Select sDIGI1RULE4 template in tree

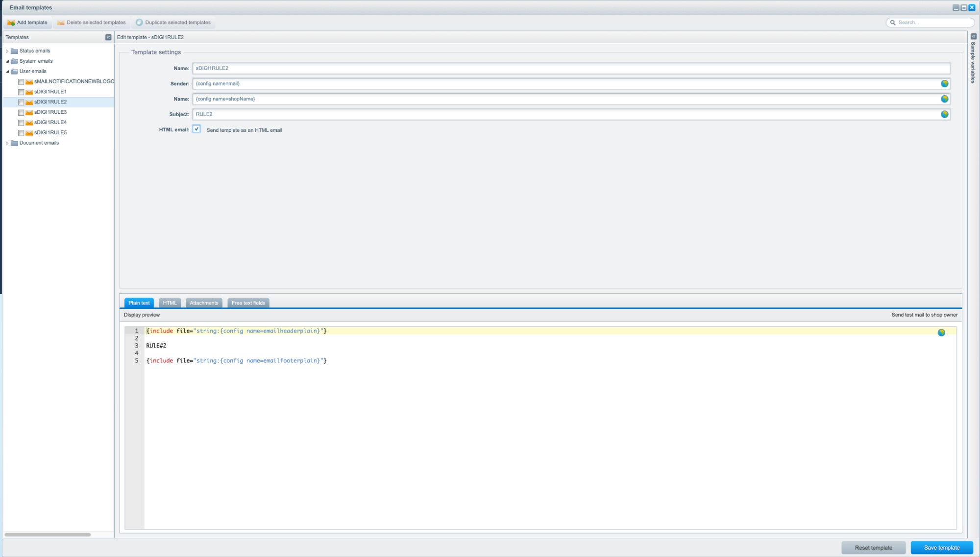[50, 123]
